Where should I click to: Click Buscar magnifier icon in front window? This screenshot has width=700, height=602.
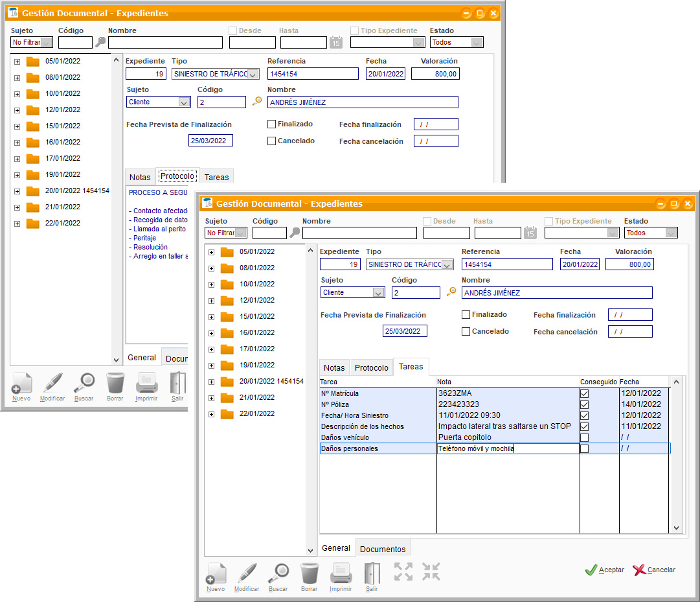click(x=278, y=573)
